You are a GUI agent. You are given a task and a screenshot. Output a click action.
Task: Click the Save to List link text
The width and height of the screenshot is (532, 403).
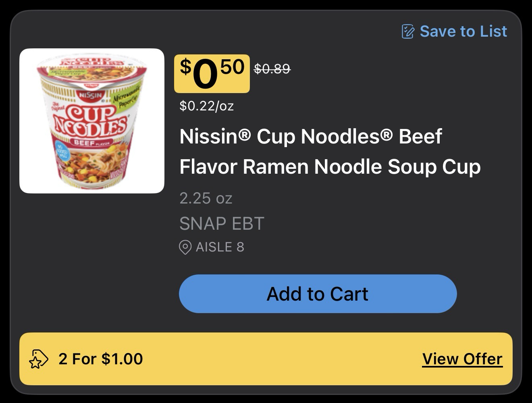(x=463, y=31)
